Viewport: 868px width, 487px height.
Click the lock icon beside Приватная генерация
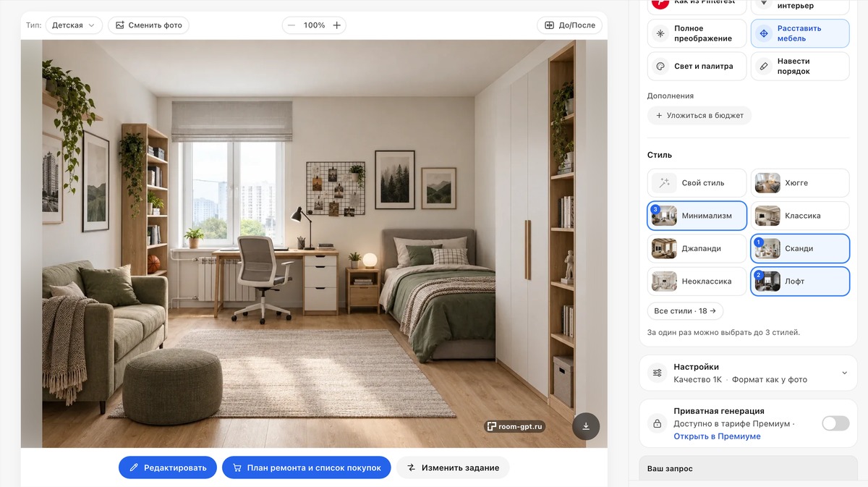657,423
